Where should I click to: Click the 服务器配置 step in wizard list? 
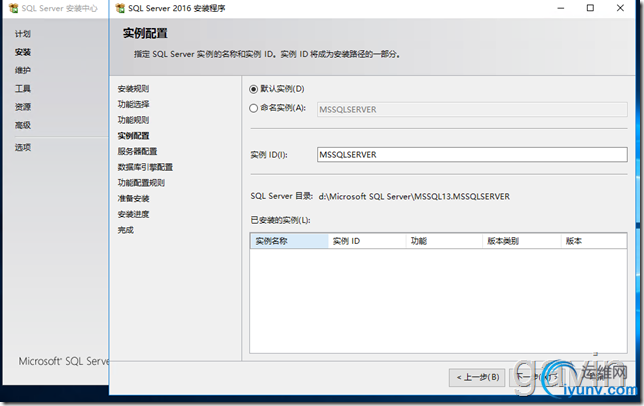(x=137, y=151)
